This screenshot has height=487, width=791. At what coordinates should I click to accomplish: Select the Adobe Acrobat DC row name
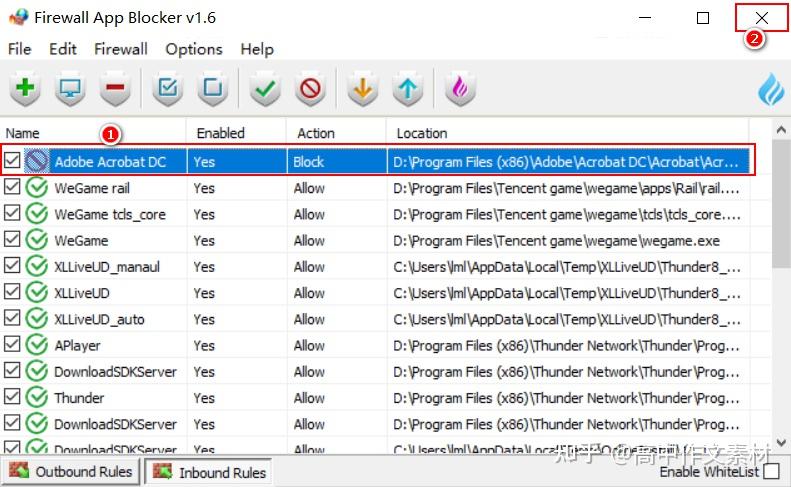pyautogui.click(x=110, y=161)
